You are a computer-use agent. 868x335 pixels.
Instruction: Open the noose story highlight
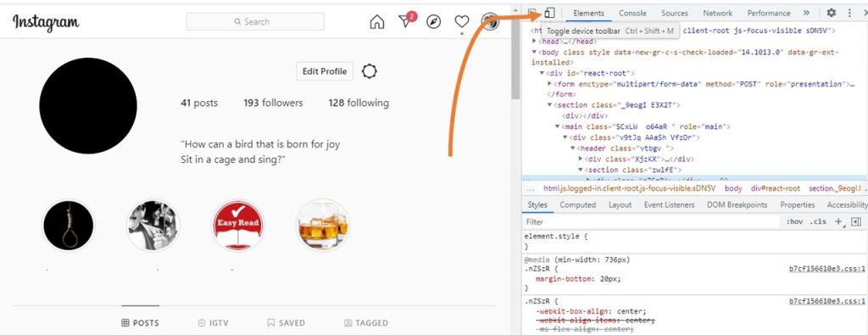pyautogui.click(x=69, y=226)
